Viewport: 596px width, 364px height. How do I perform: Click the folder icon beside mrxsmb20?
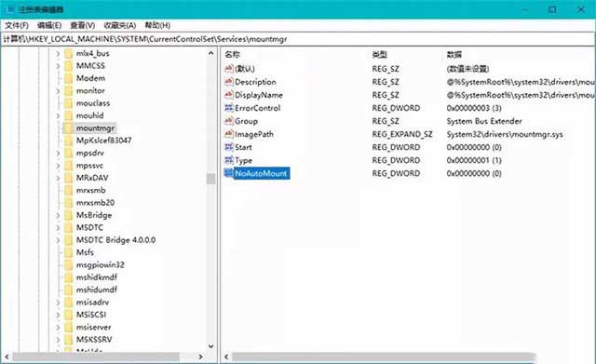point(68,203)
